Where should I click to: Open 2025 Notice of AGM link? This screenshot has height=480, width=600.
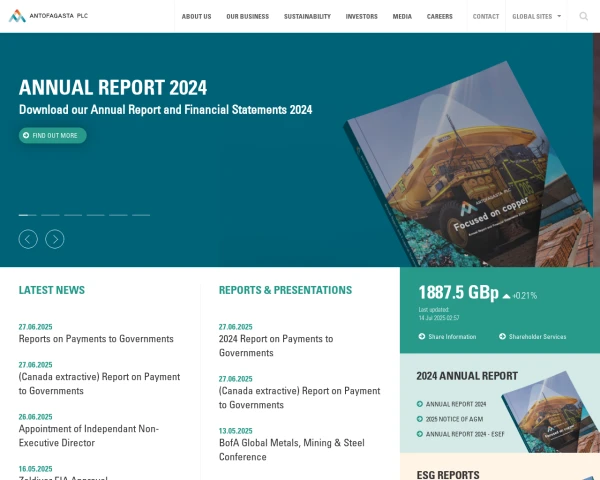click(454, 419)
